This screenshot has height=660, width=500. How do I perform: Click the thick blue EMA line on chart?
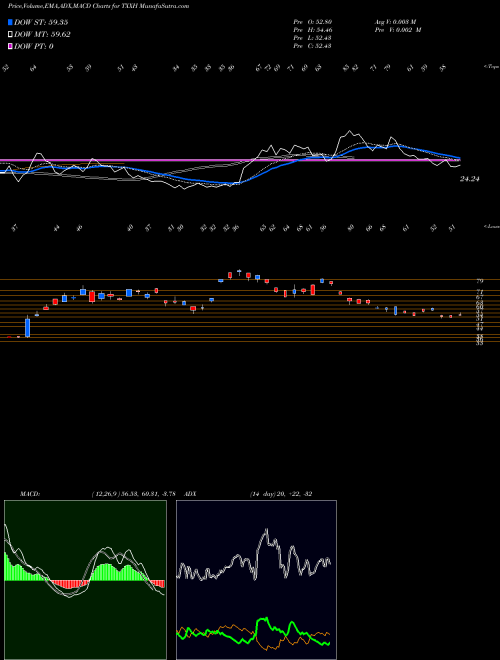coord(269,168)
